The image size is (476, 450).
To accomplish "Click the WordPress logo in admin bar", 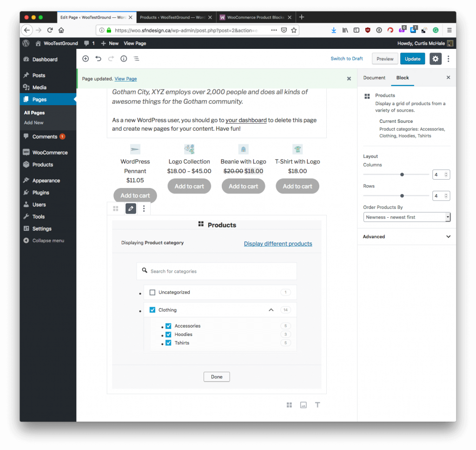I will pos(26,43).
